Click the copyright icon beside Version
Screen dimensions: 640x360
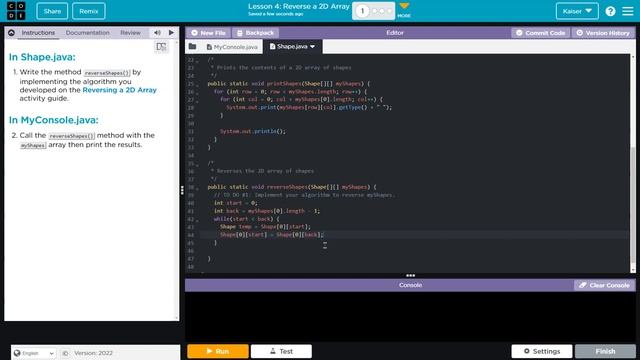(65, 353)
